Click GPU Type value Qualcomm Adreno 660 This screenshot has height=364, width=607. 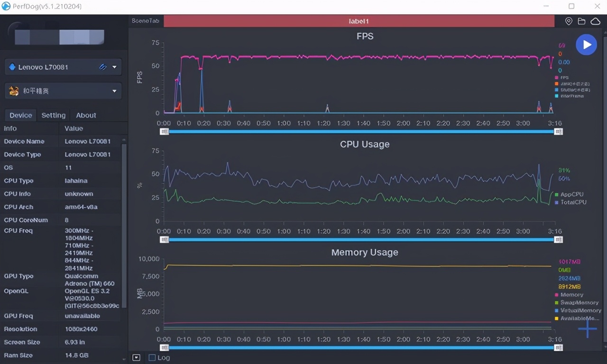coord(89,280)
